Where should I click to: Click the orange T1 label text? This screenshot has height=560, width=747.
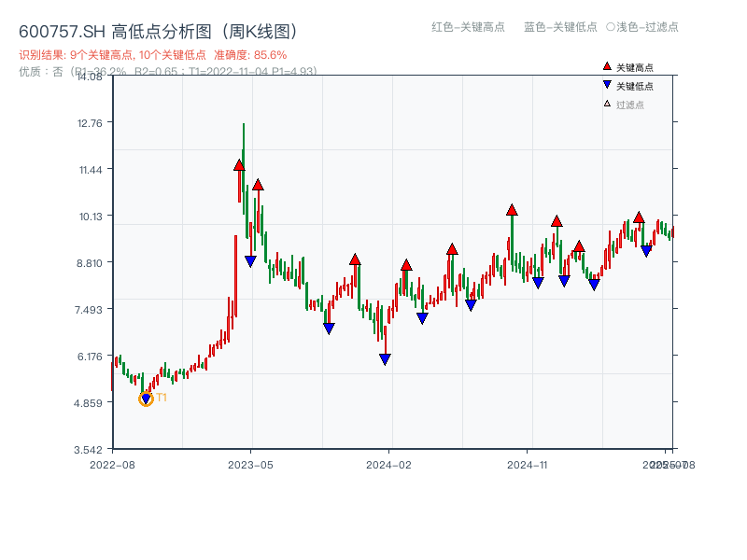tap(162, 398)
